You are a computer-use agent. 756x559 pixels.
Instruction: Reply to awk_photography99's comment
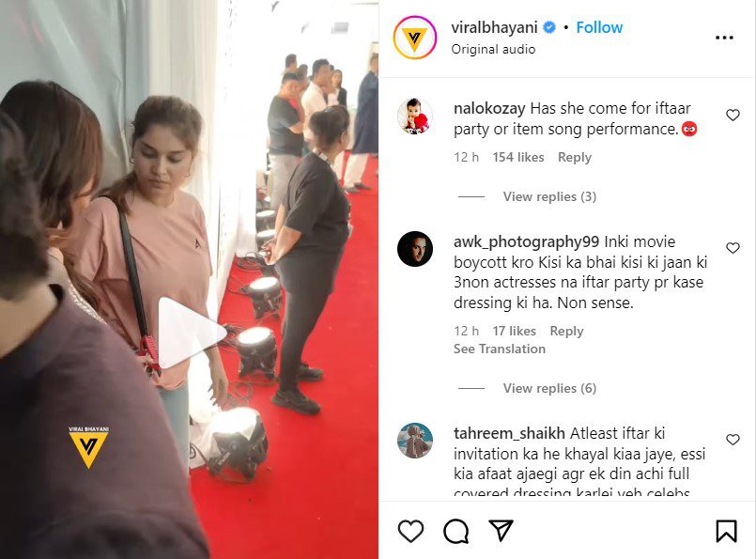click(x=566, y=331)
